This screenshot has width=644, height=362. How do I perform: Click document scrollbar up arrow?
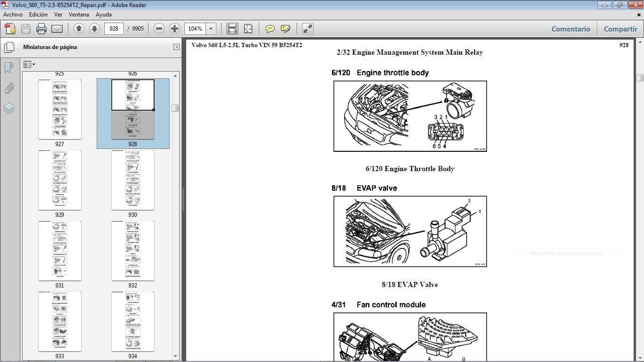[x=640, y=42]
